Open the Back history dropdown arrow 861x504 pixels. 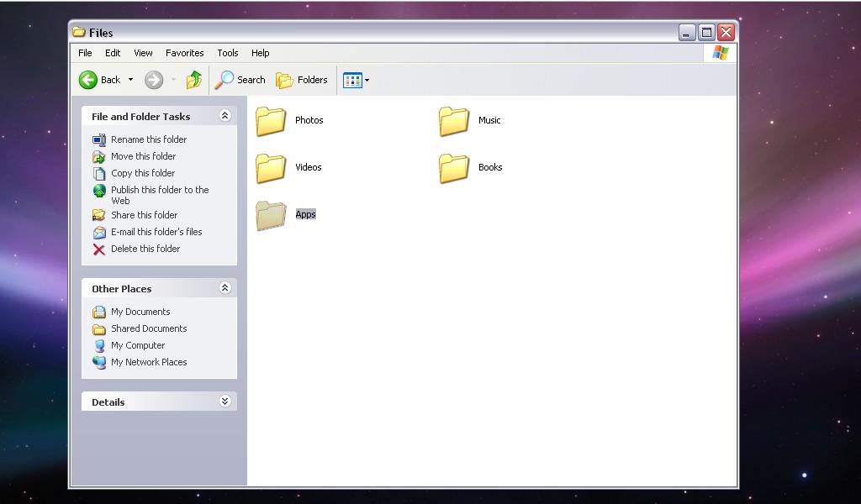(x=130, y=80)
